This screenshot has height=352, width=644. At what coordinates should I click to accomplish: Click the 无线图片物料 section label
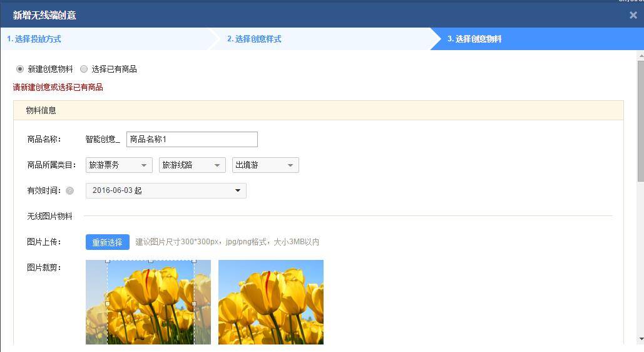pyautogui.click(x=49, y=216)
